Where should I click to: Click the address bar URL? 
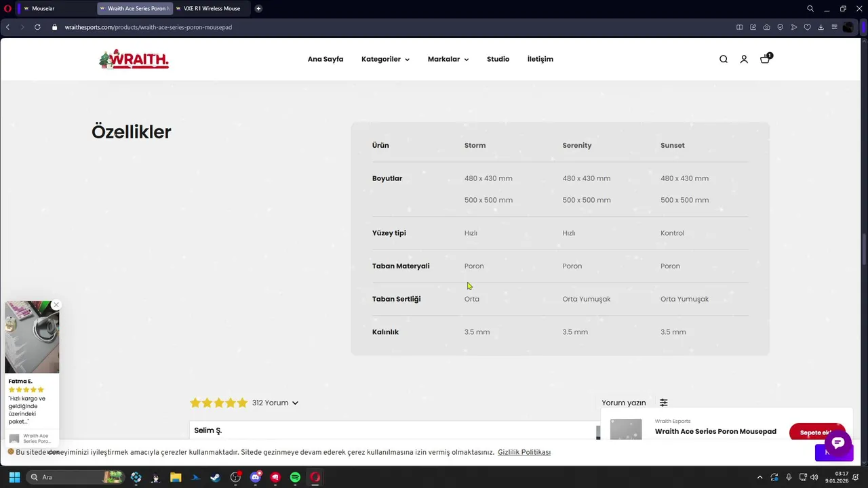(149, 27)
